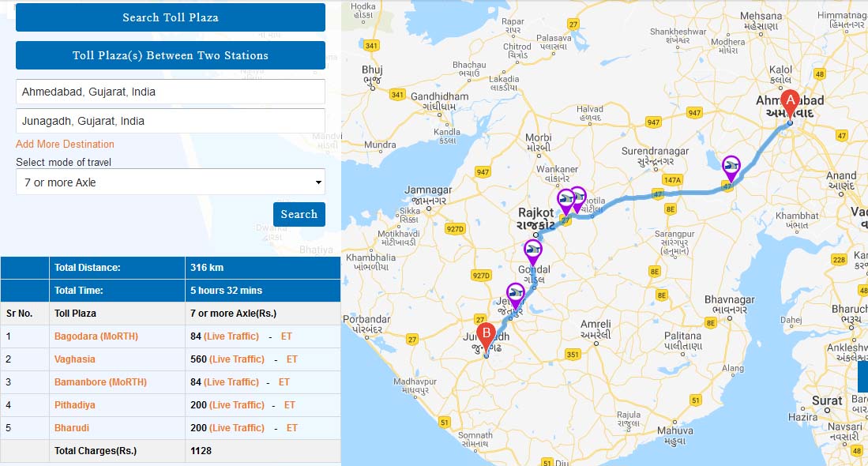The image size is (868, 466).
Task: Open the Bagodara (MoRTH) toll plaza link
Action: pos(96,336)
